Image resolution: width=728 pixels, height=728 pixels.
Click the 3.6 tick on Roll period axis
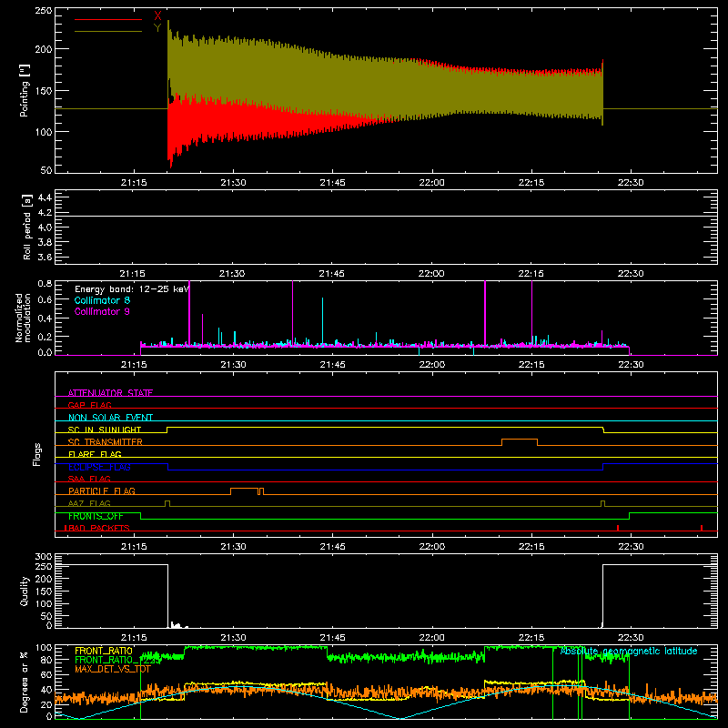(x=45, y=258)
